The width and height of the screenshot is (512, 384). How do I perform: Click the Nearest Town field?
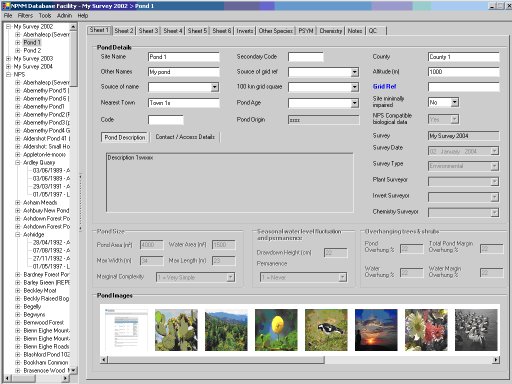click(x=184, y=103)
